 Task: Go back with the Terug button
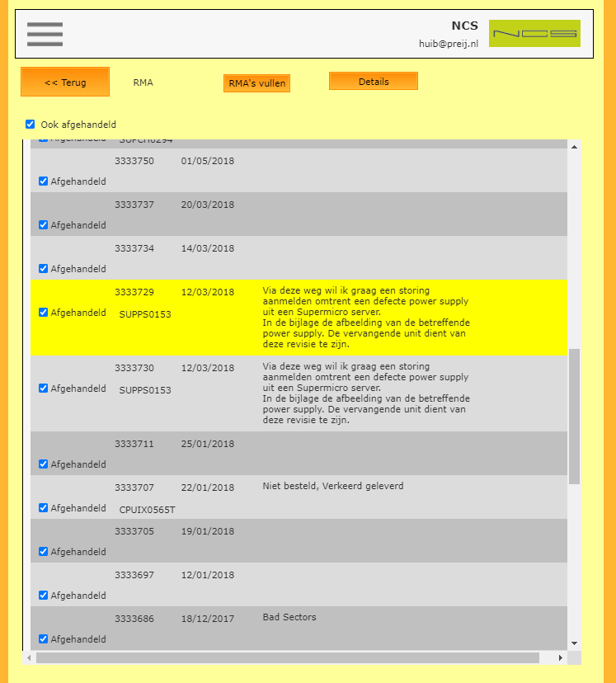[x=65, y=82]
